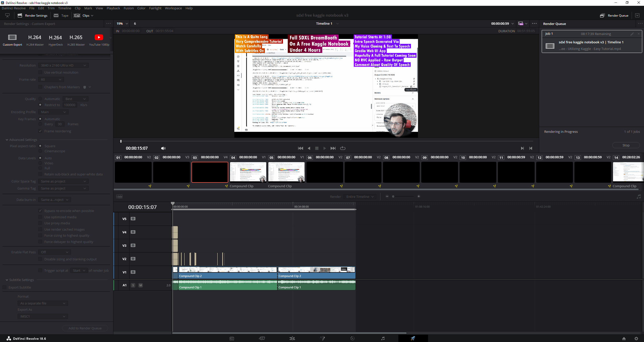Jump to last frame in viewer transport

[333, 148]
